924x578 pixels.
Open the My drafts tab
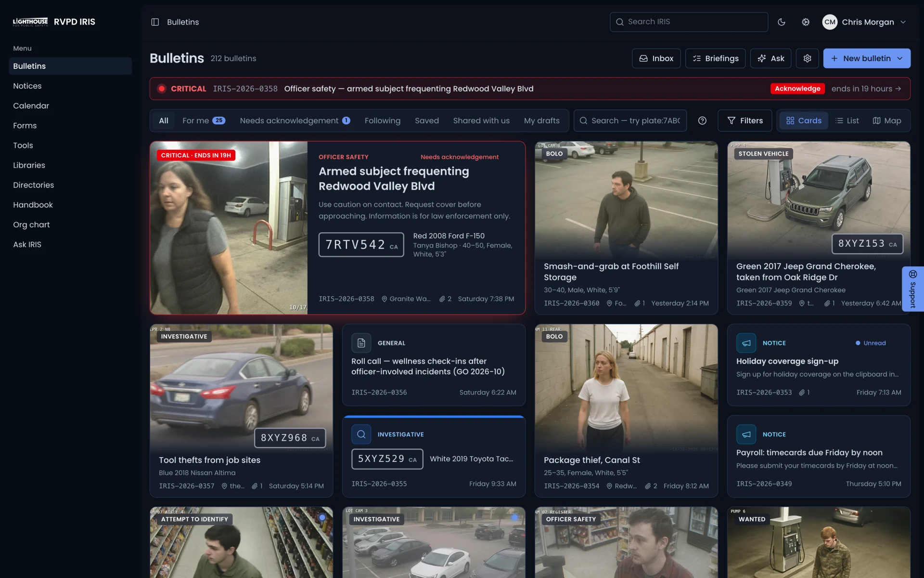click(542, 121)
